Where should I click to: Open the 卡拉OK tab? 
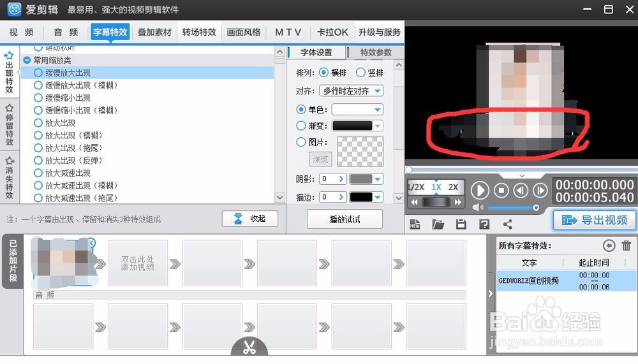pyautogui.click(x=332, y=32)
